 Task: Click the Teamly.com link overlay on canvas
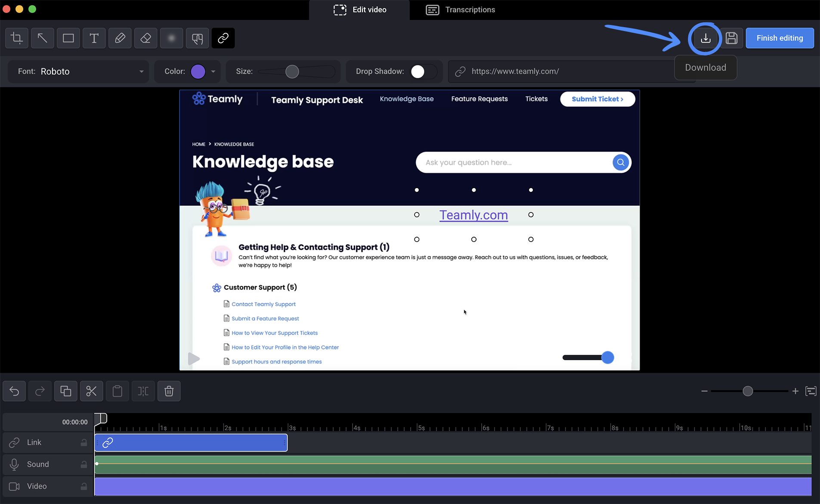click(x=473, y=215)
